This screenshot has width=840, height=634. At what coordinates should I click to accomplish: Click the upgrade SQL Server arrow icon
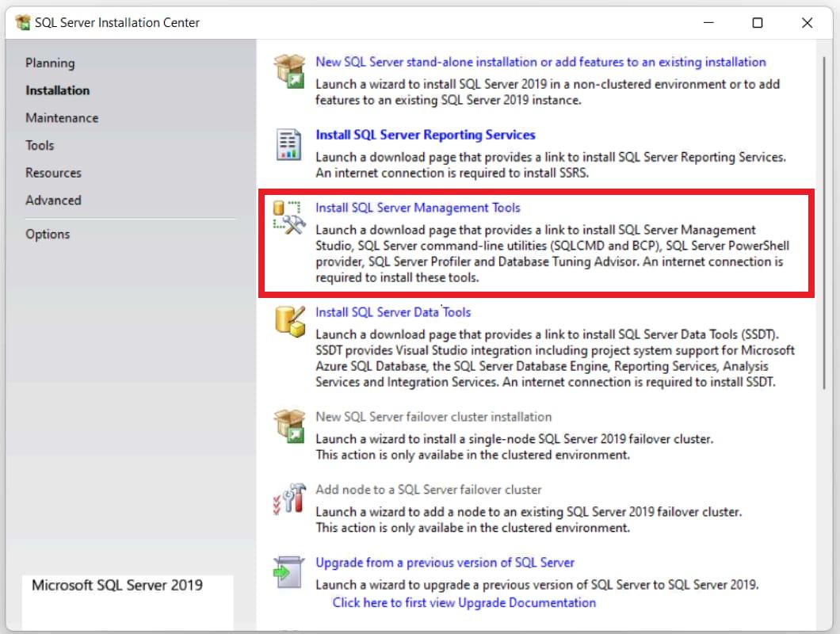point(288,571)
